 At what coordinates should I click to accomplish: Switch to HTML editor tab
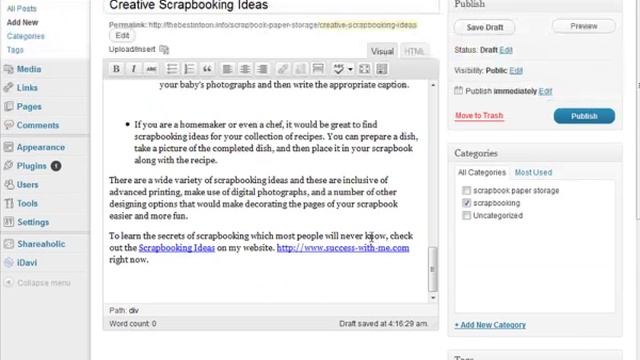click(414, 51)
